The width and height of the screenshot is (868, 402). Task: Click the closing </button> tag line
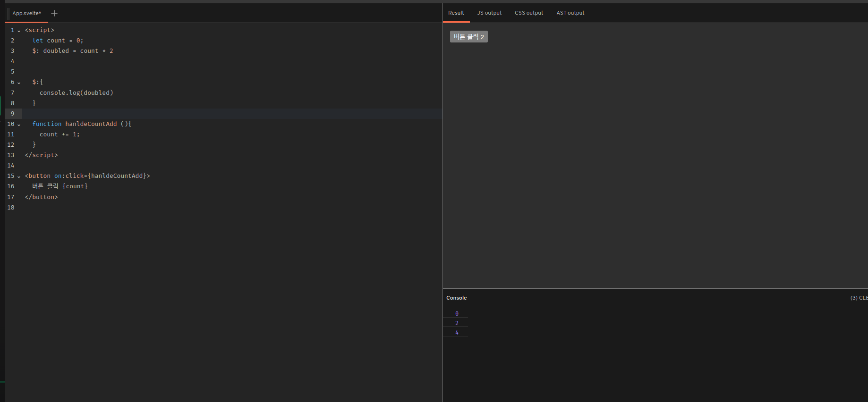coord(41,197)
